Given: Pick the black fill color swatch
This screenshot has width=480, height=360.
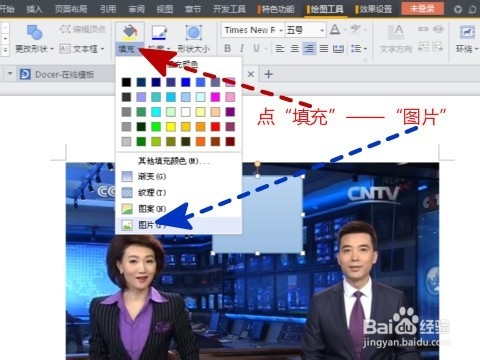Looking at the screenshot, I should (x=126, y=82).
